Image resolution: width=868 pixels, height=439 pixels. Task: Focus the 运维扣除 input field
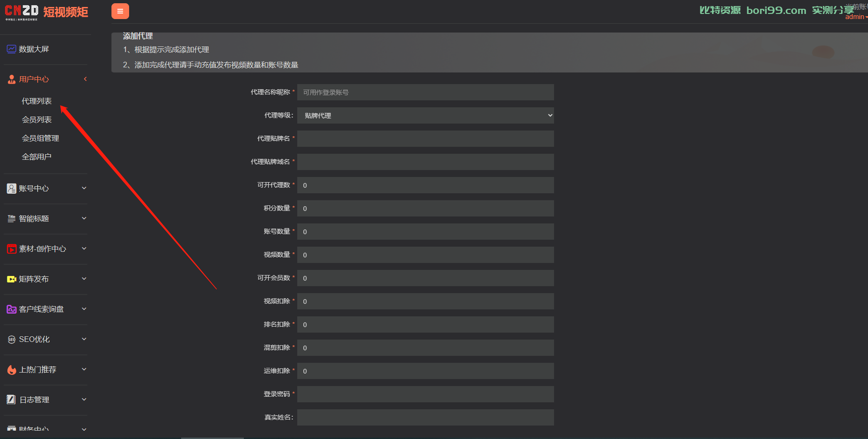click(x=425, y=371)
